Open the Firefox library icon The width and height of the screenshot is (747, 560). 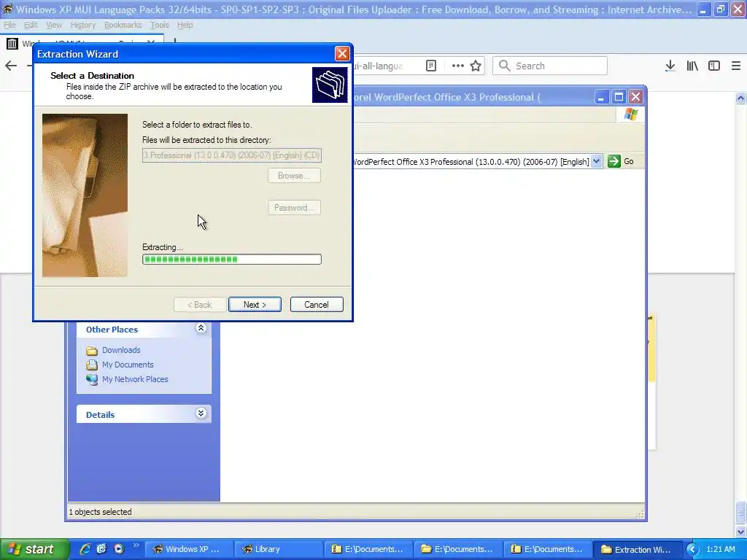click(692, 66)
